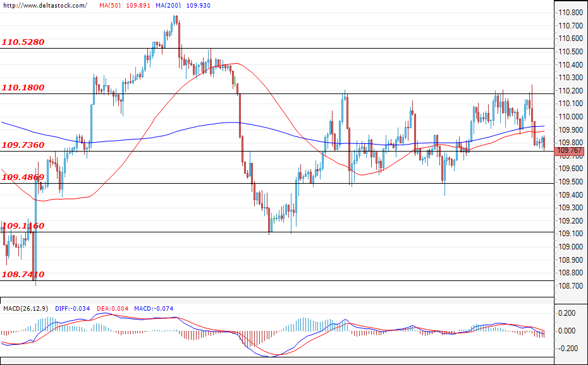Click the 109.1160 support level label
This screenshot has height=365, width=588.
(x=23, y=225)
